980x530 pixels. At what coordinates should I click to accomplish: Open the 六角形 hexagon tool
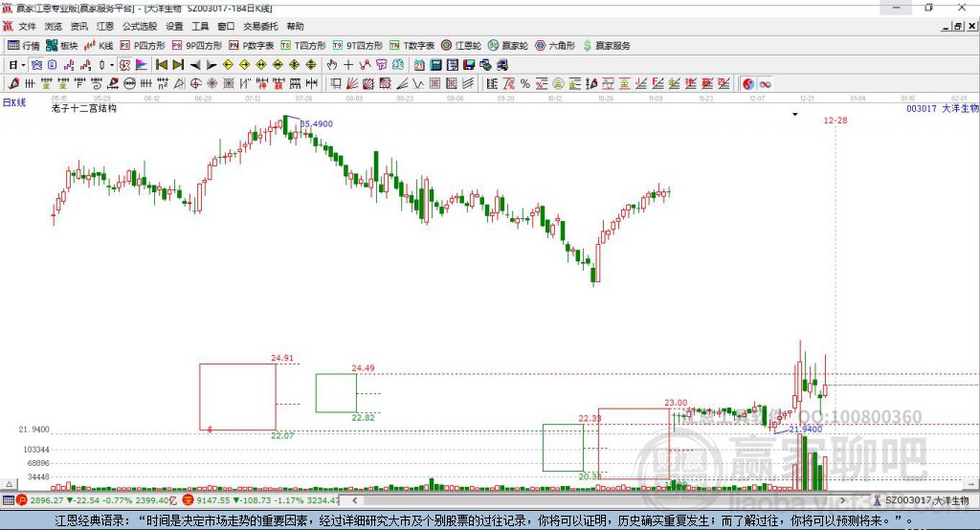[555, 46]
